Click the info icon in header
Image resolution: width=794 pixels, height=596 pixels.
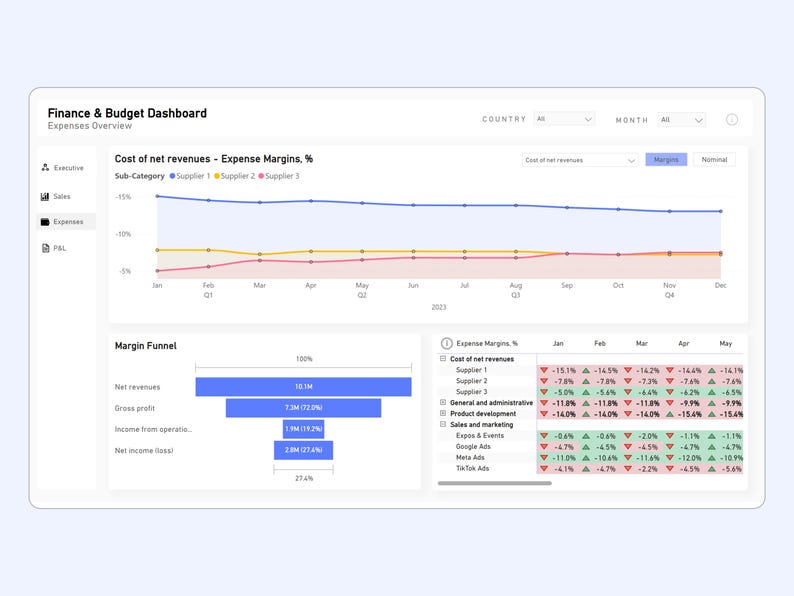732,120
